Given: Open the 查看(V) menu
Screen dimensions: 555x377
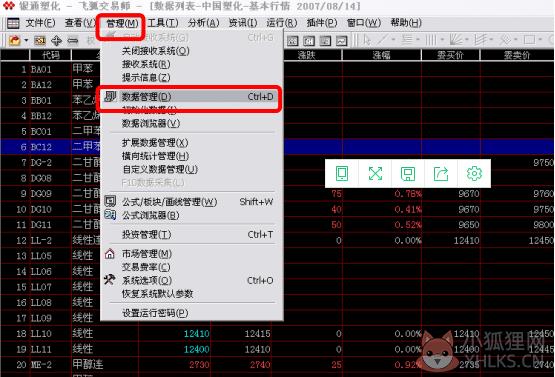Looking at the screenshot, I should click(80, 23).
